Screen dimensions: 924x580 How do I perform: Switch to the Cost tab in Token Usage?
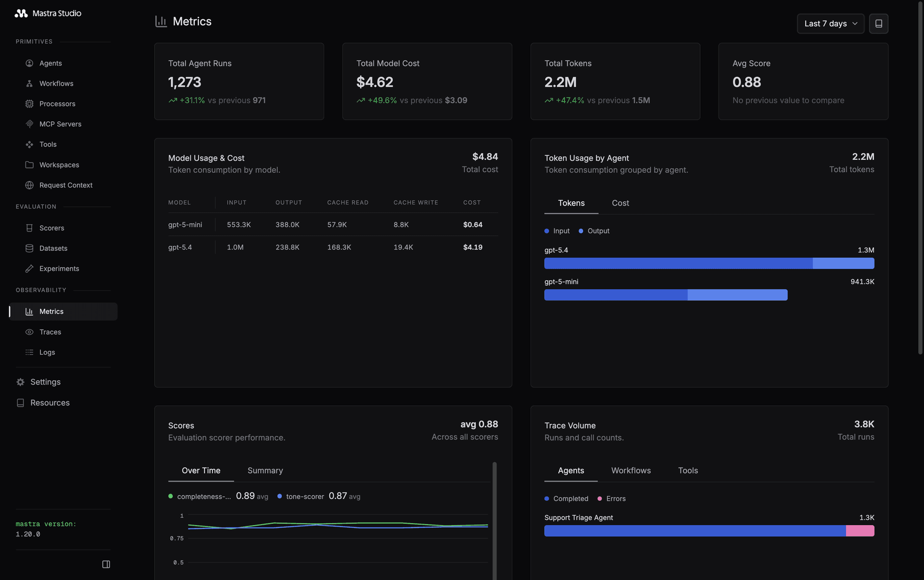coord(620,203)
